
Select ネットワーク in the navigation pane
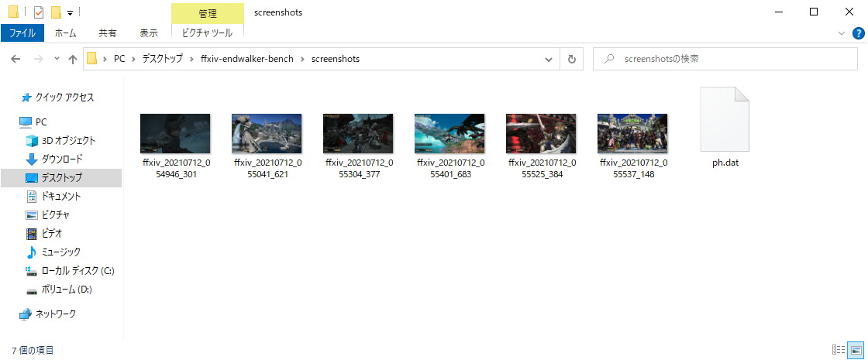tap(47, 314)
